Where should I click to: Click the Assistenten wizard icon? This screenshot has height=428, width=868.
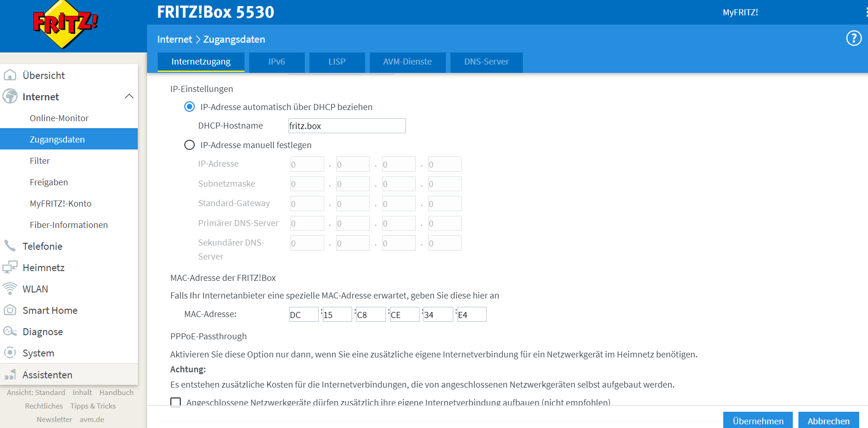coord(10,375)
